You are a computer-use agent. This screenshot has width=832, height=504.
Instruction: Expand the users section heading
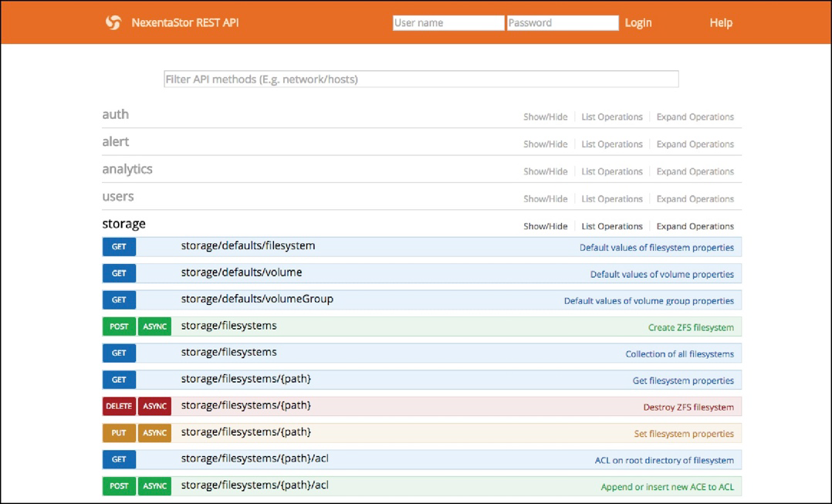coord(118,196)
